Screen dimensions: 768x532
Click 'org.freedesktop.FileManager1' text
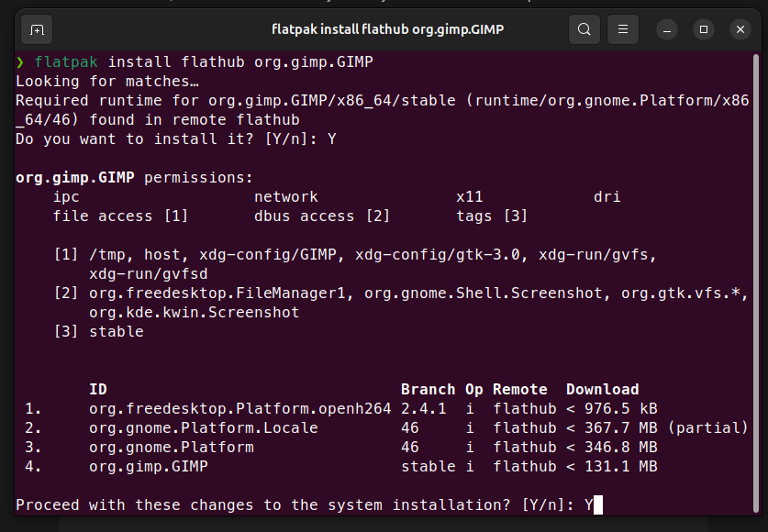coord(217,294)
